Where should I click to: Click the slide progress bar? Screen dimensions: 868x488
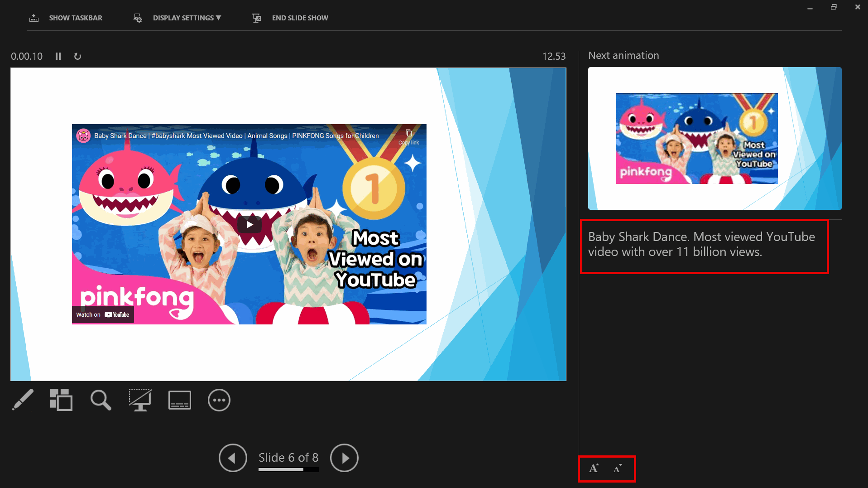(288, 470)
